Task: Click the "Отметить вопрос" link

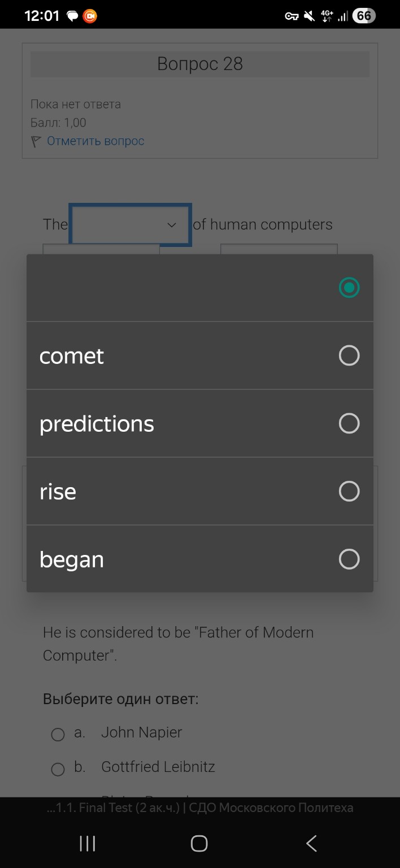Action: tap(95, 141)
